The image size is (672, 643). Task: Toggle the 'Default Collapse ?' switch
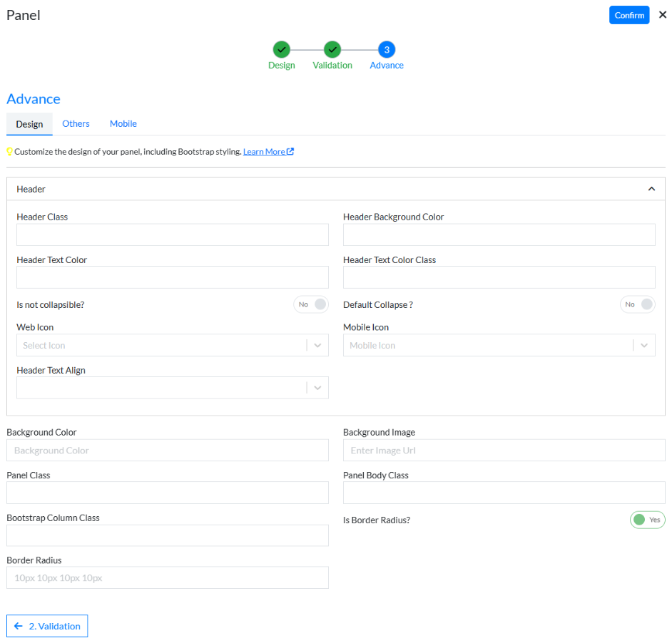(x=637, y=304)
